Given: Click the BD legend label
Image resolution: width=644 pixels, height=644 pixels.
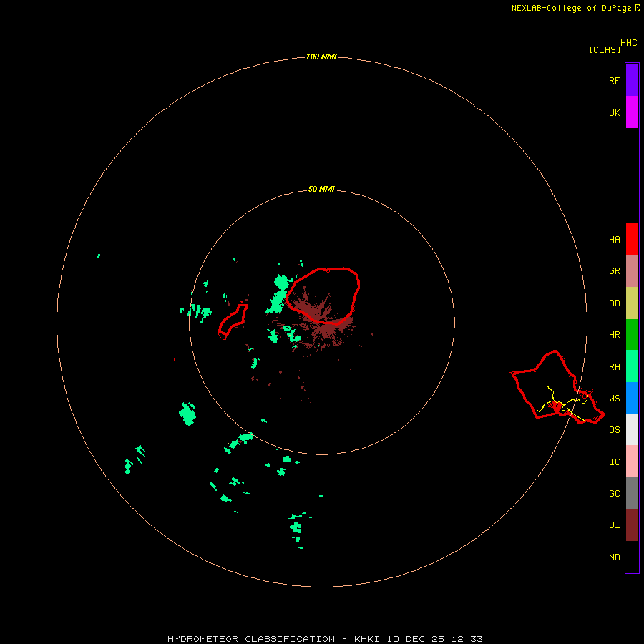Looking at the screenshot, I should coord(615,303).
